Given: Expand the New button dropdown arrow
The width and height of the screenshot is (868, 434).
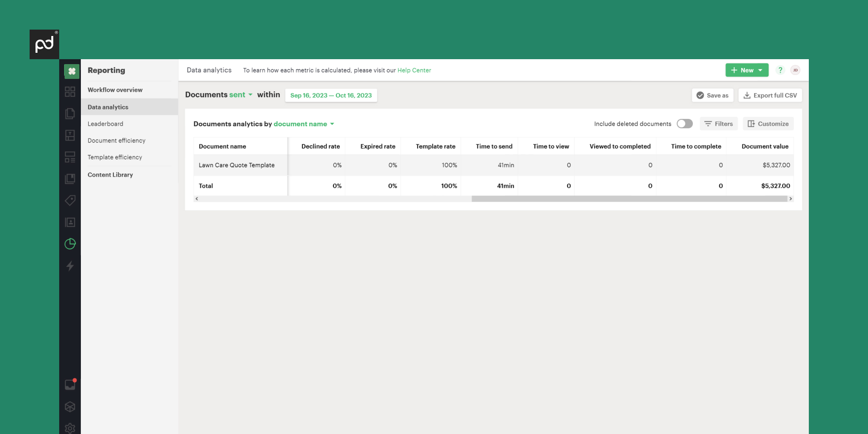Looking at the screenshot, I should [760, 70].
